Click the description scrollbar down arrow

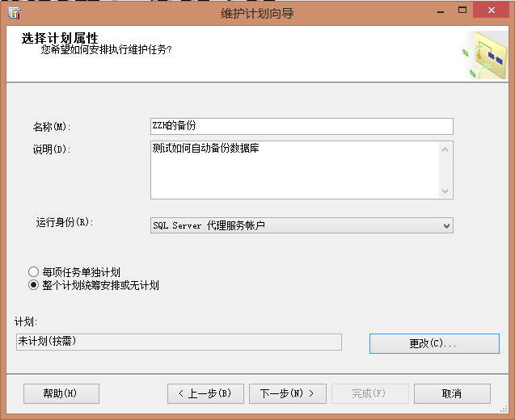(x=445, y=191)
